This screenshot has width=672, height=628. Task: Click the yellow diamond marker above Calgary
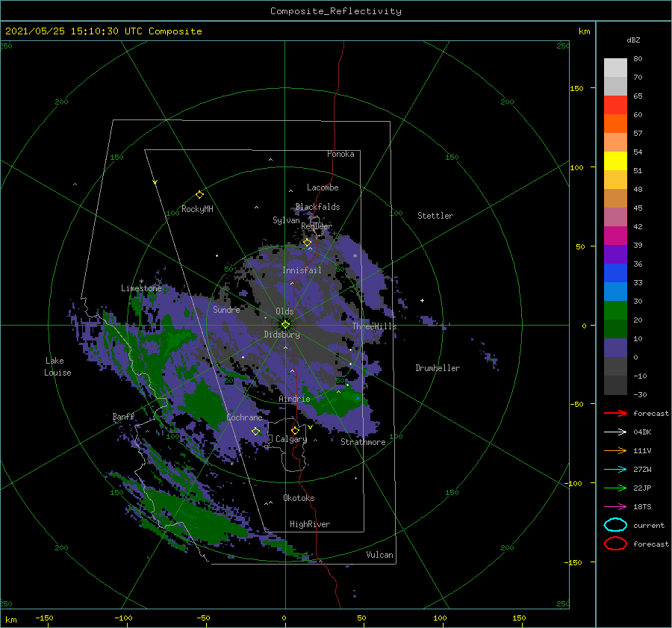coord(295,430)
